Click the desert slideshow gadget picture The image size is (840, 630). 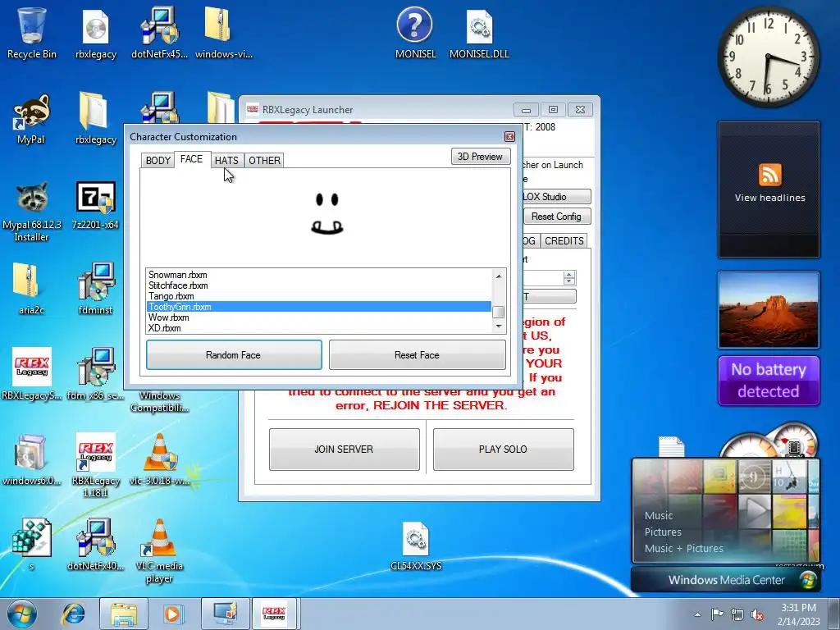[768, 309]
